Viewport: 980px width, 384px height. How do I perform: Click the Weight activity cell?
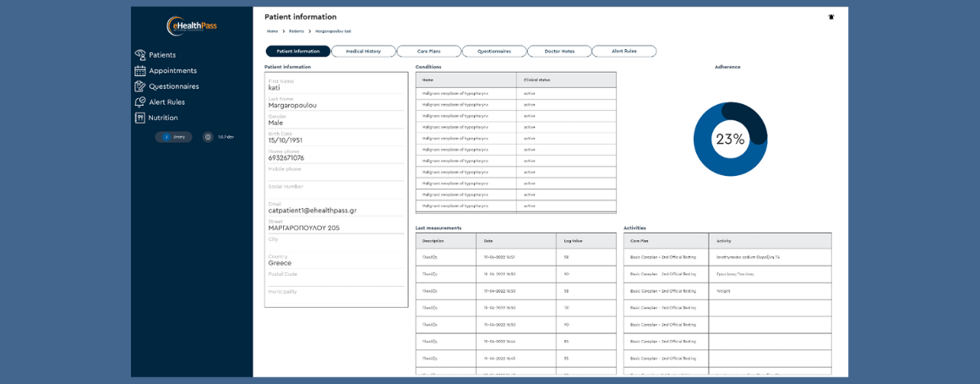(770, 291)
